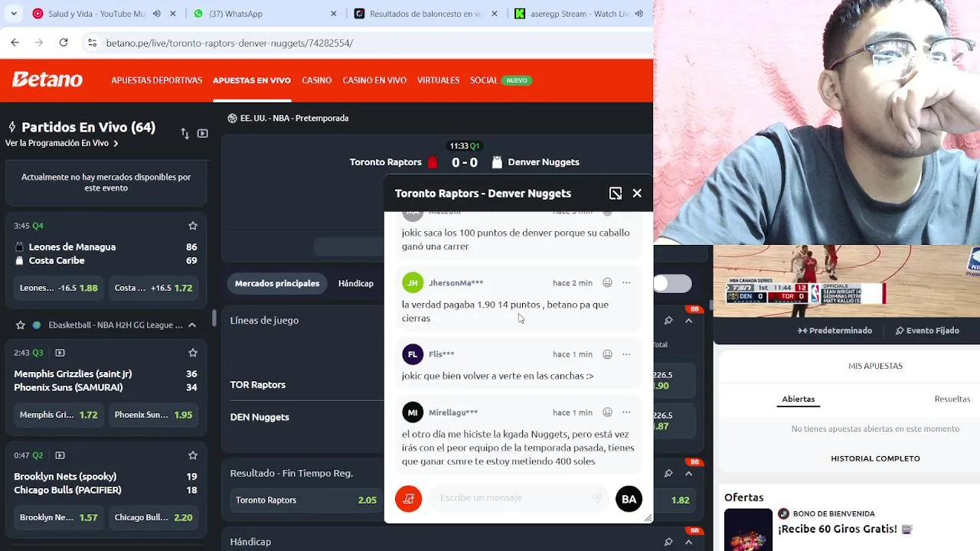Select the Evento Fijado option
This screenshot has width=980, height=551.
pyautogui.click(x=927, y=331)
